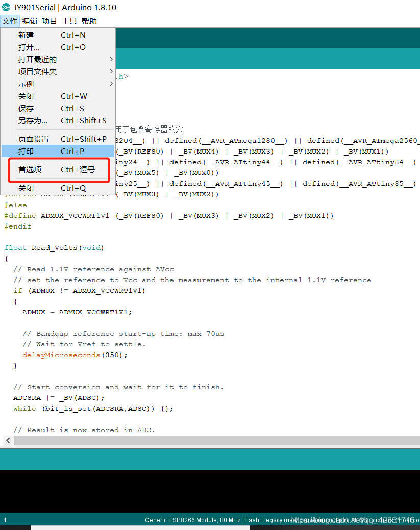Choose 打开... menu entry

58,47
